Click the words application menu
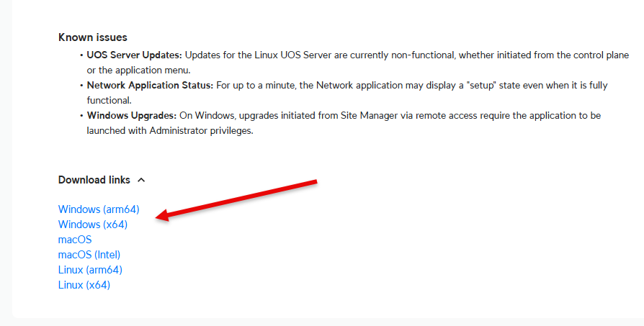Image resolution: width=644 pixels, height=326 pixels. point(151,70)
